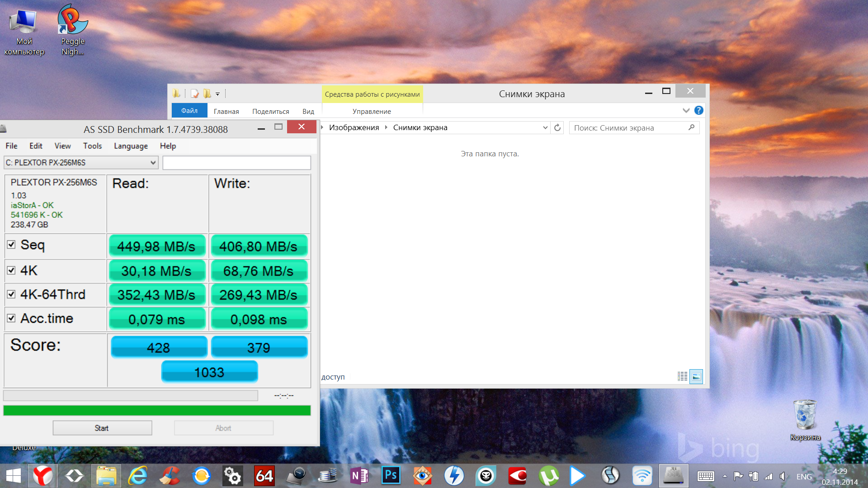This screenshot has width=868, height=488.
Task: Open the Explorer help icon
Action: click(698, 110)
